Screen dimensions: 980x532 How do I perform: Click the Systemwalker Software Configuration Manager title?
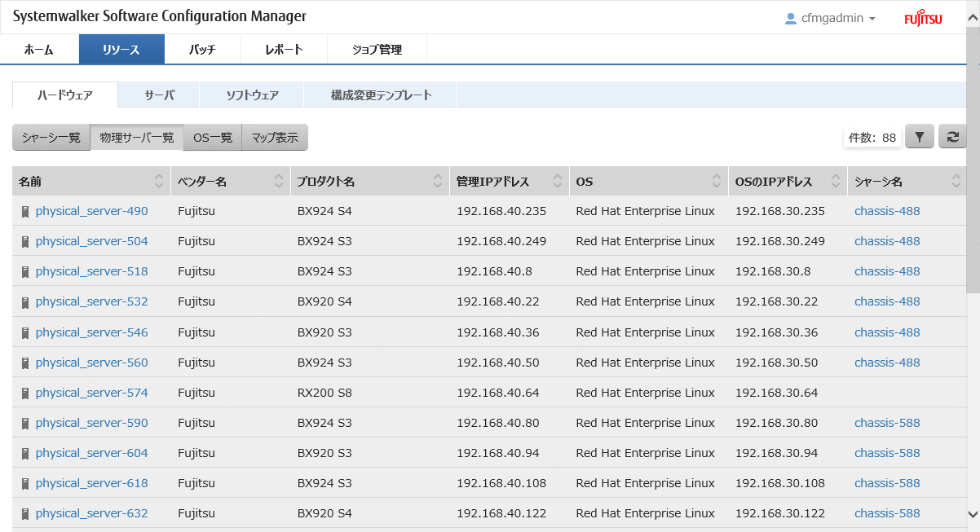point(160,16)
